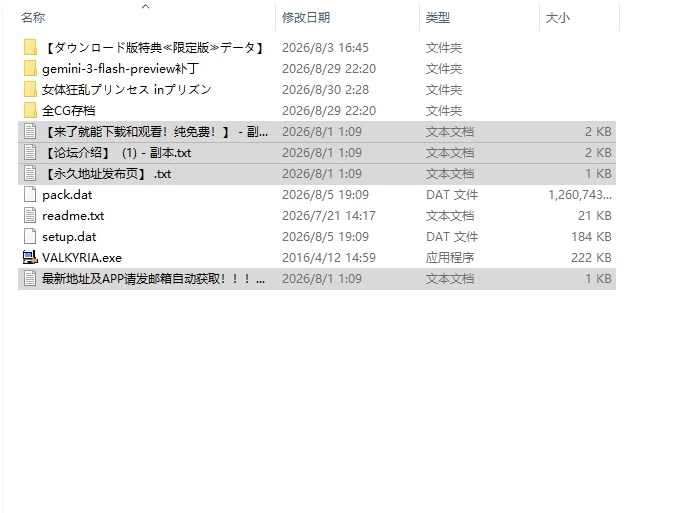Image resolution: width=689 pixels, height=513 pixels.
Task: Sort by 类型 column header
Action: click(x=437, y=18)
